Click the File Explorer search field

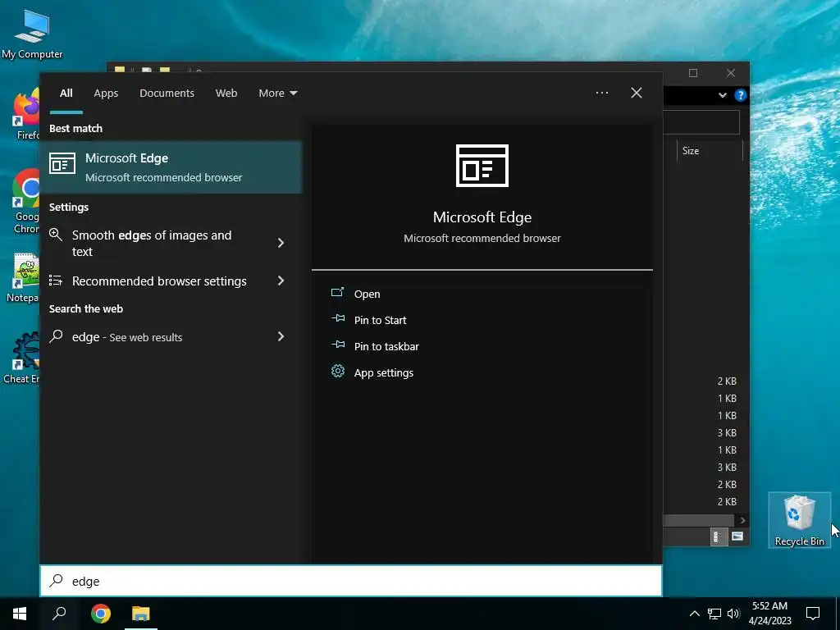coord(701,123)
